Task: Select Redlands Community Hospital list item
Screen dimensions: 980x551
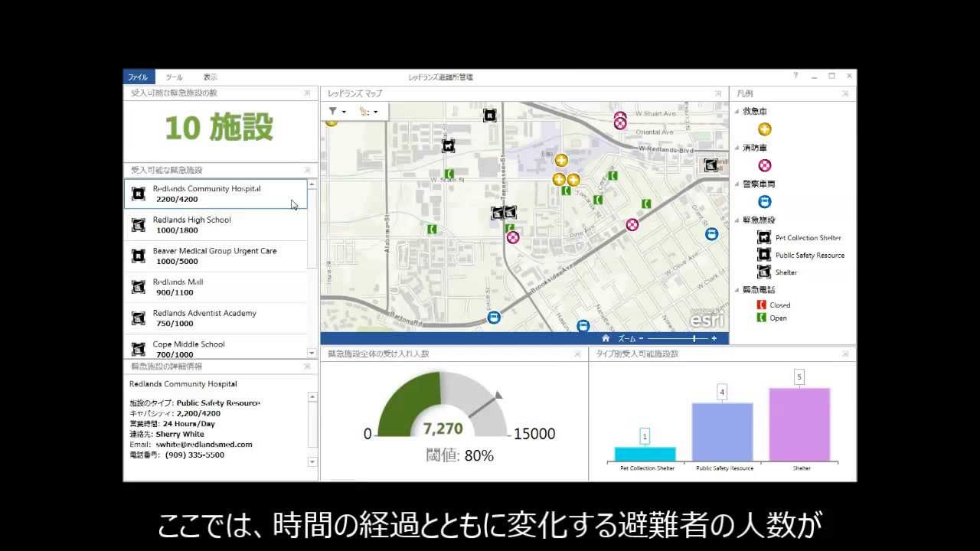Action: click(216, 194)
